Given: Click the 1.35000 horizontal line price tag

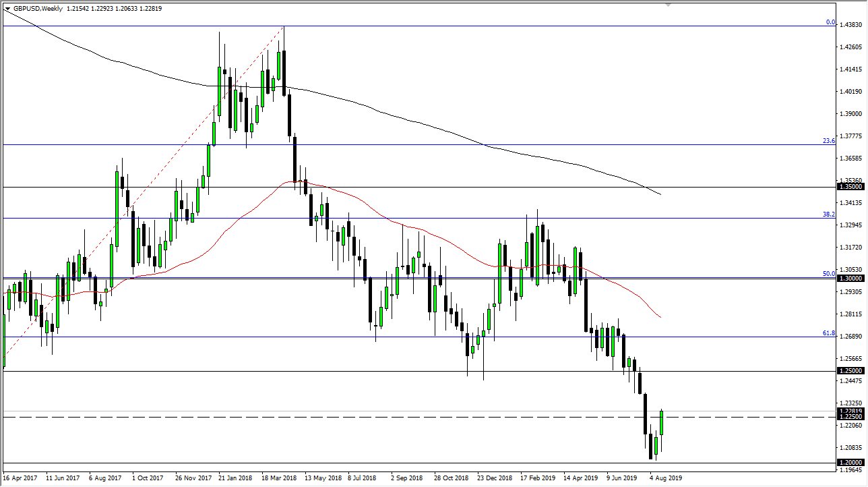Looking at the screenshot, I should click(850, 187).
